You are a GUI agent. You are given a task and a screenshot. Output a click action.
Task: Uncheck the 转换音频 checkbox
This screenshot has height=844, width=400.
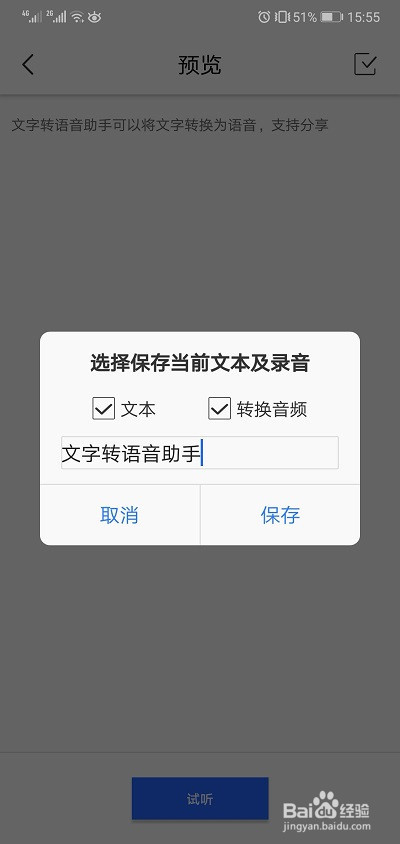[x=220, y=409]
